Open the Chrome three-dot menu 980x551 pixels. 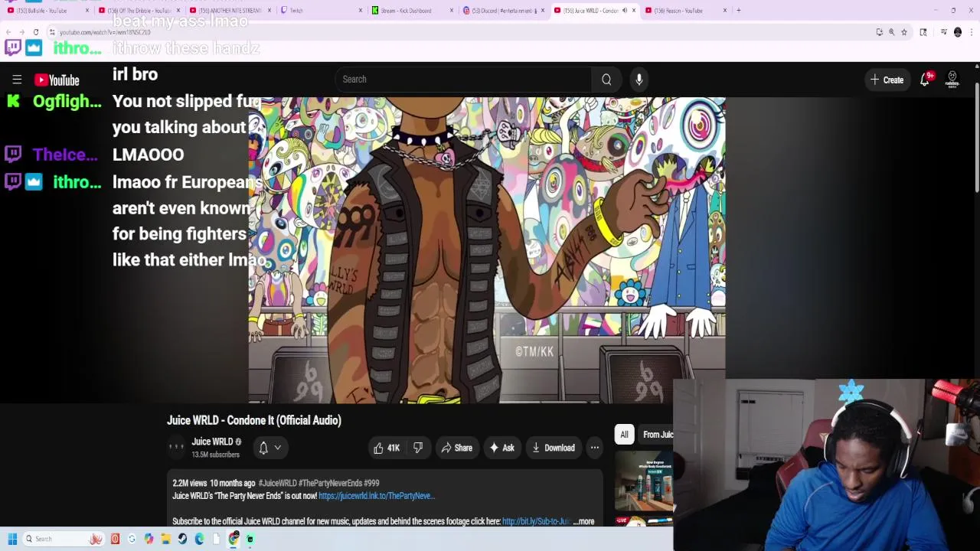coord(971,32)
